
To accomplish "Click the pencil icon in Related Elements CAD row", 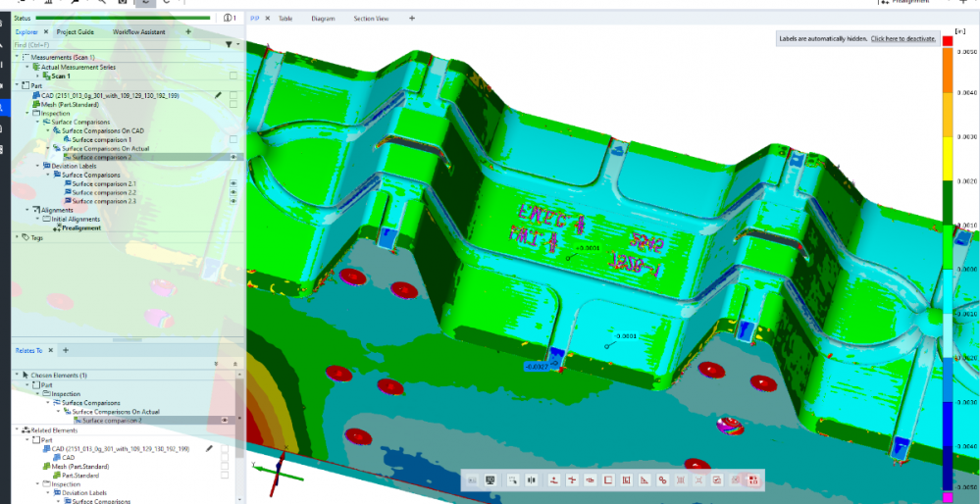I will 209,448.
